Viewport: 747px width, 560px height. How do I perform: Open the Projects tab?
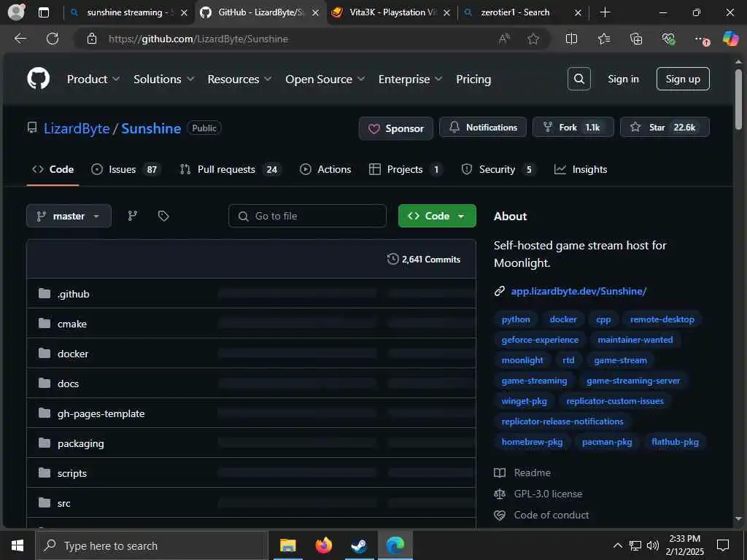pos(405,169)
